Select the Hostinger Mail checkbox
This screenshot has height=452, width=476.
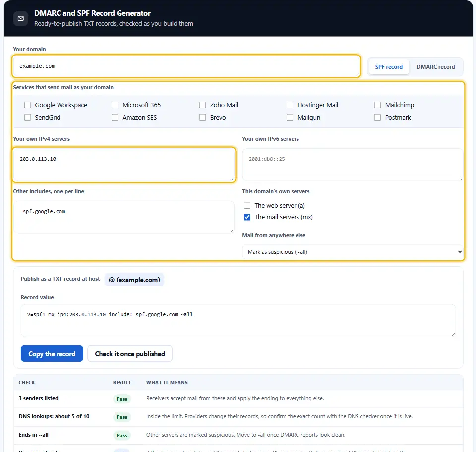coord(290,105)
